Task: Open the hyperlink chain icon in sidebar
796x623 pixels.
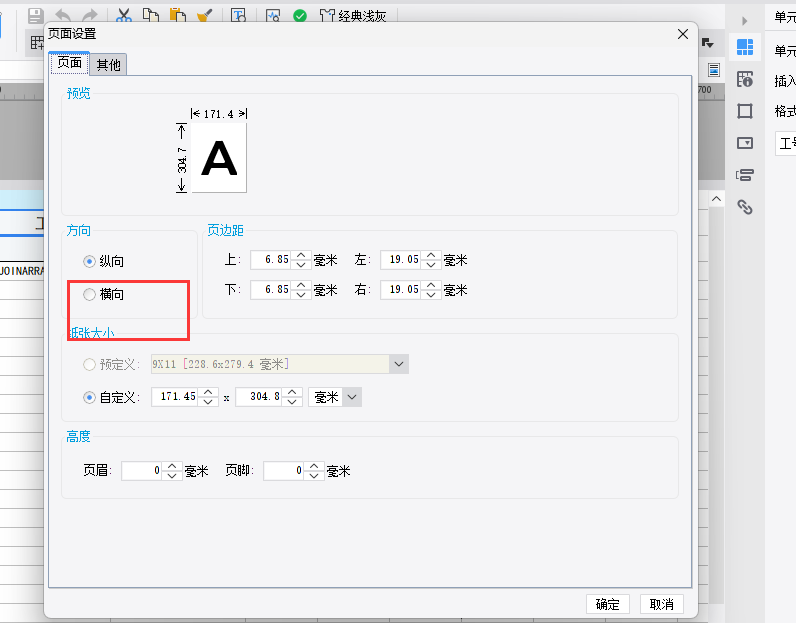Action: [745, 207]
